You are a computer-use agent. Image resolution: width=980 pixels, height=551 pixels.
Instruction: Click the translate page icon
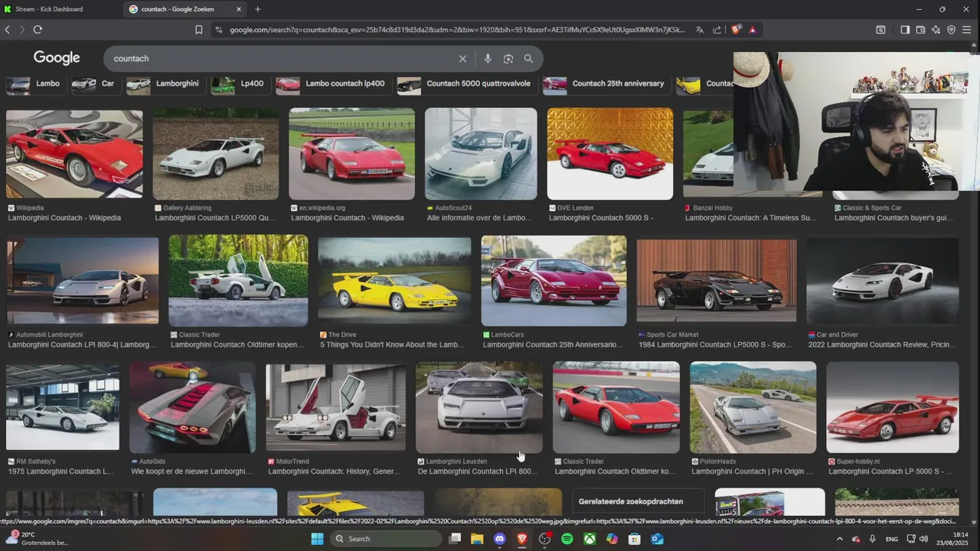click(700, 30)
